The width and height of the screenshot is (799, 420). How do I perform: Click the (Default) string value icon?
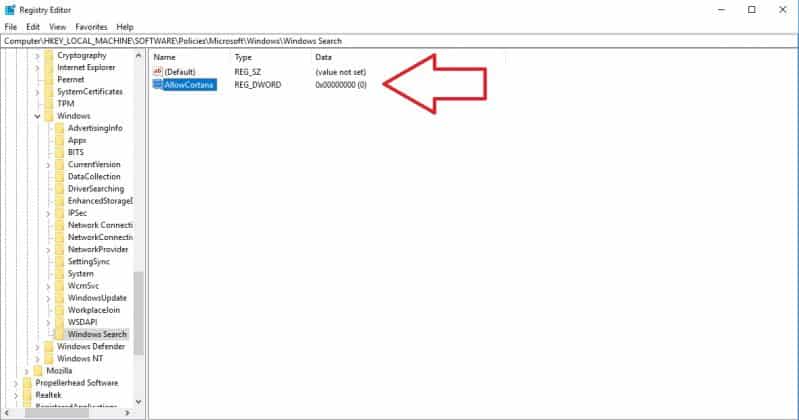click(157, 72)
